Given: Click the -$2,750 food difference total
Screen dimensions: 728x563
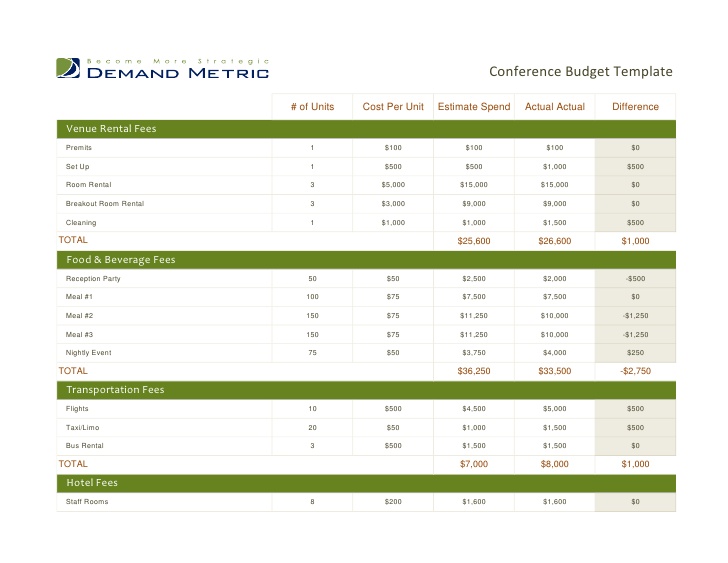Looking at the screenshot, I should click(x=636, y=371).
